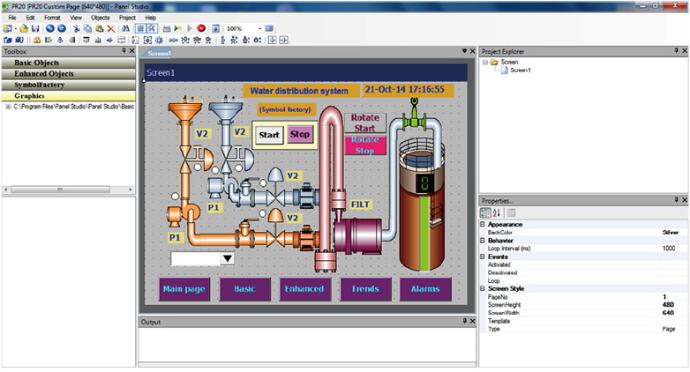Open the Objects menu
Image resolution: width=690 pixels, height=372 pixels.
coord(100,18)
